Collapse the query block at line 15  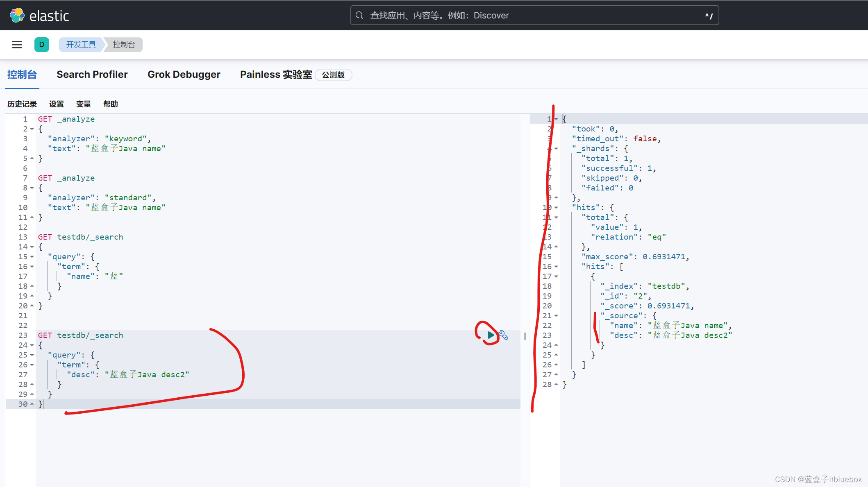32,257
